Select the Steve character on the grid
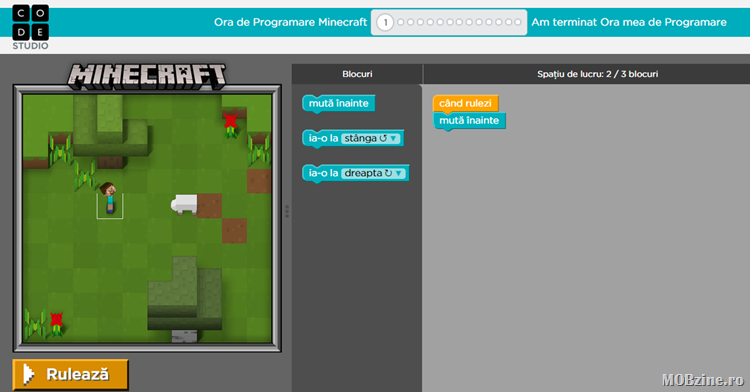The width and height of the screenshot is (750, 392). click(x=110, y=197)
